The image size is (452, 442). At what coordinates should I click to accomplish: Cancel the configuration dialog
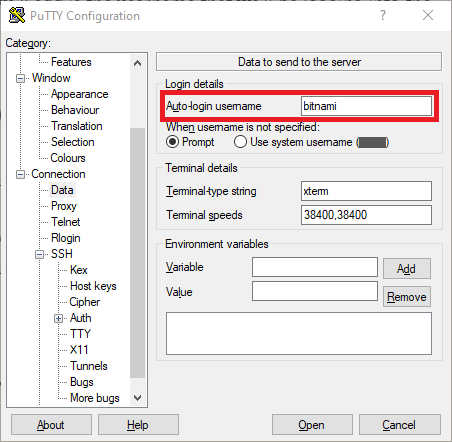(x=400, y=425)
